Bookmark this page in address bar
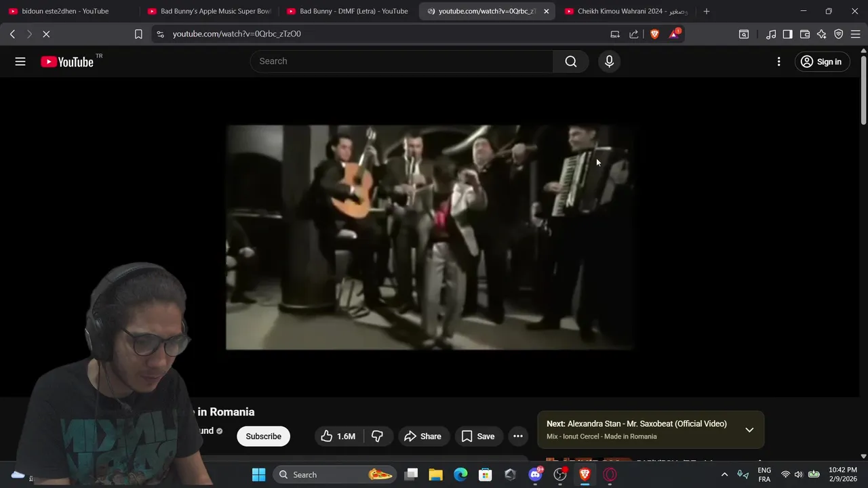Screen dimensions: 868x488 138,34
